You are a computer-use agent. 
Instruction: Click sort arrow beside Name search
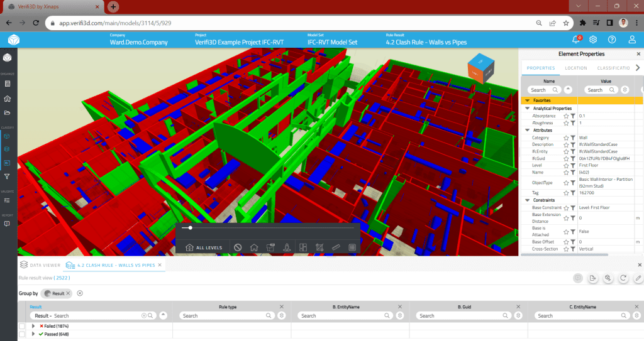click(568, 89)
